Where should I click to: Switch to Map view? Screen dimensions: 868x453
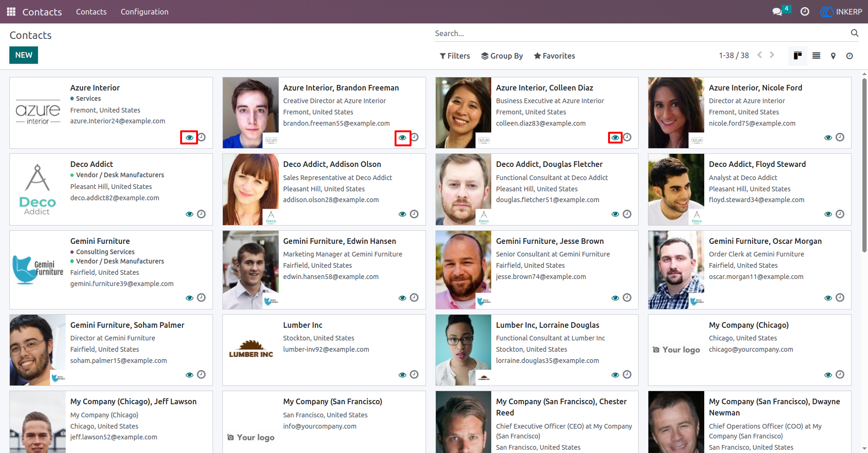tap(833, 56)
